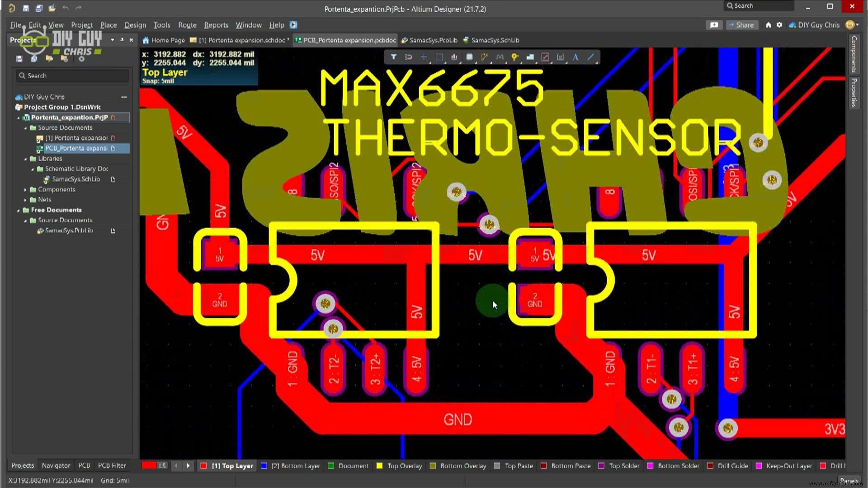Pin the Projects panel
Viewport: 868px width, 488px height.
point(122,40)
